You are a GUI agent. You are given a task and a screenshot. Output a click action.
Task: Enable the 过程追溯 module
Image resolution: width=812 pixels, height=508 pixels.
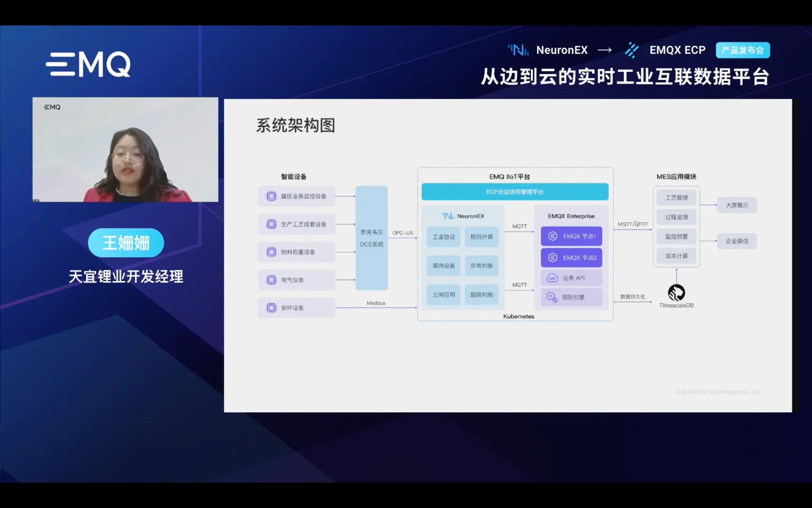(x=676, y=216)
